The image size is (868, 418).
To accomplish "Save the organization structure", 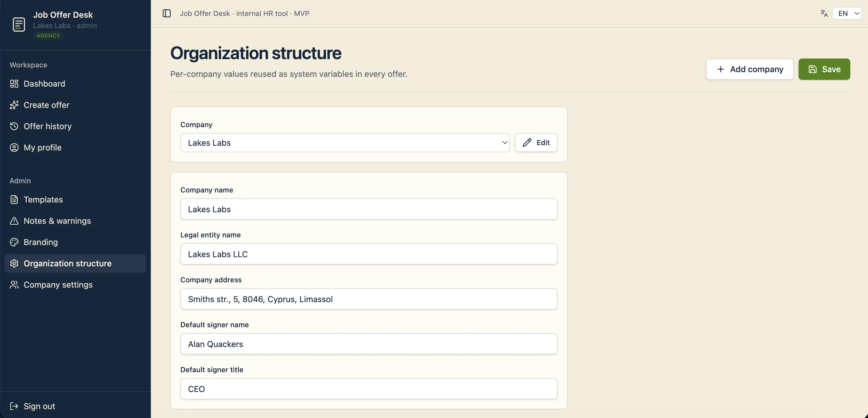I will 824,69.
